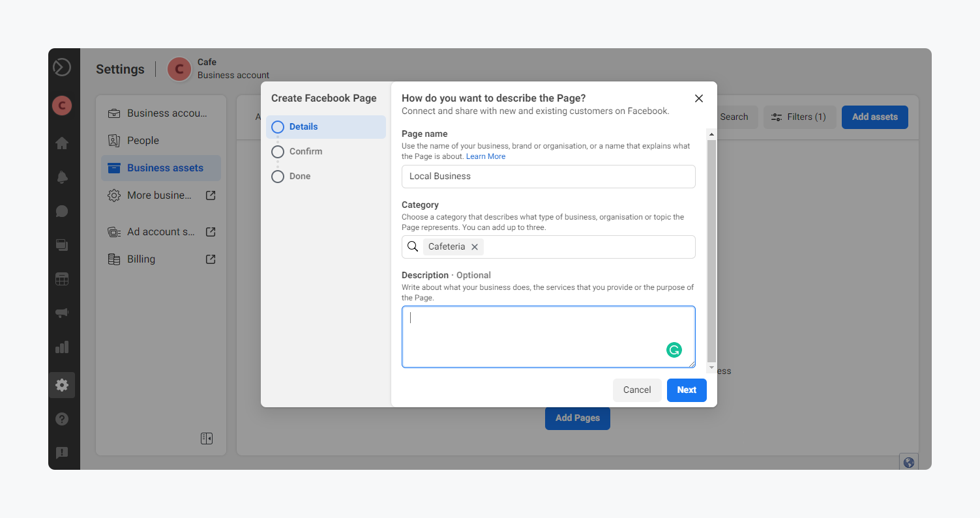Click the report a problem icon
Image resolution: width=980 pixels, height=518 pixels.
tap(62, 453)
